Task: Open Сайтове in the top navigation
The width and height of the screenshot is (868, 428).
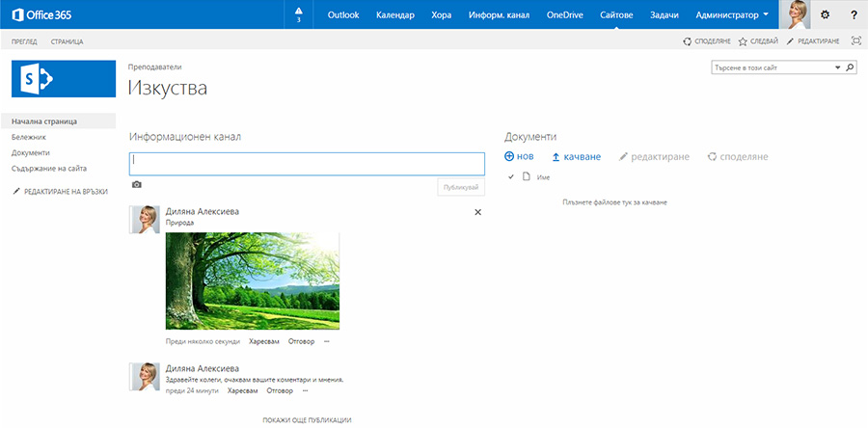Action: [x=616, y=14]
